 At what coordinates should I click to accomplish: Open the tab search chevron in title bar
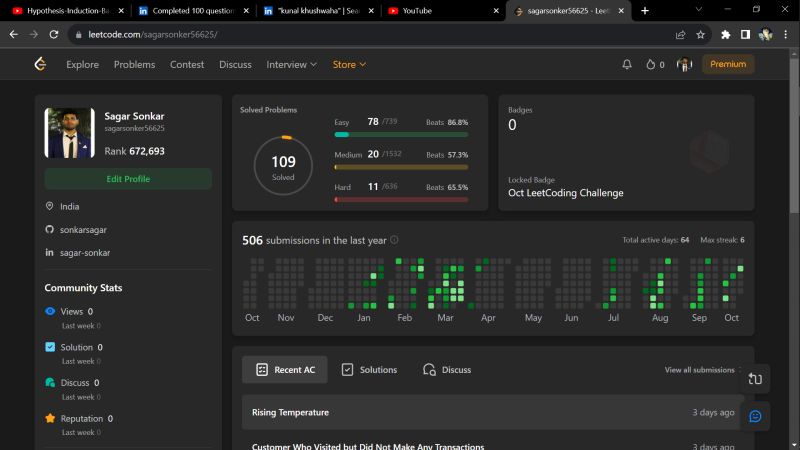tap(698, 10)
